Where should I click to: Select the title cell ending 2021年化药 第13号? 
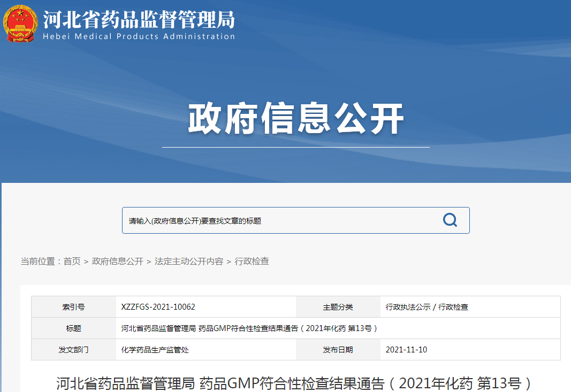tap(249, 328)
